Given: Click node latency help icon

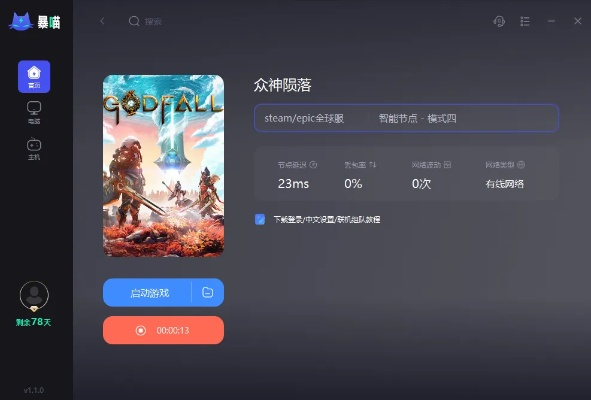Looking at the screenshot, I should pos(313,165).
